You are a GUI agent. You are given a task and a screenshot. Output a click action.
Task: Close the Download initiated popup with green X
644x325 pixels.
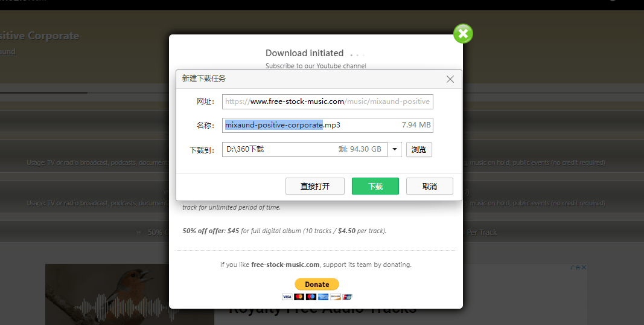pyautogui.click(x=463, y=34)
